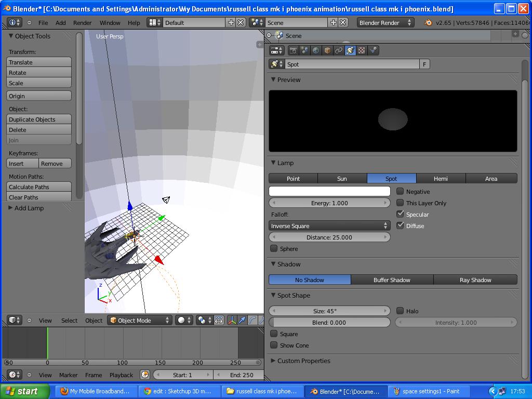The width and height of the screenshot is (532, 399).
Task: Open the World properties globe tab
Action: (x=316, y=50)
